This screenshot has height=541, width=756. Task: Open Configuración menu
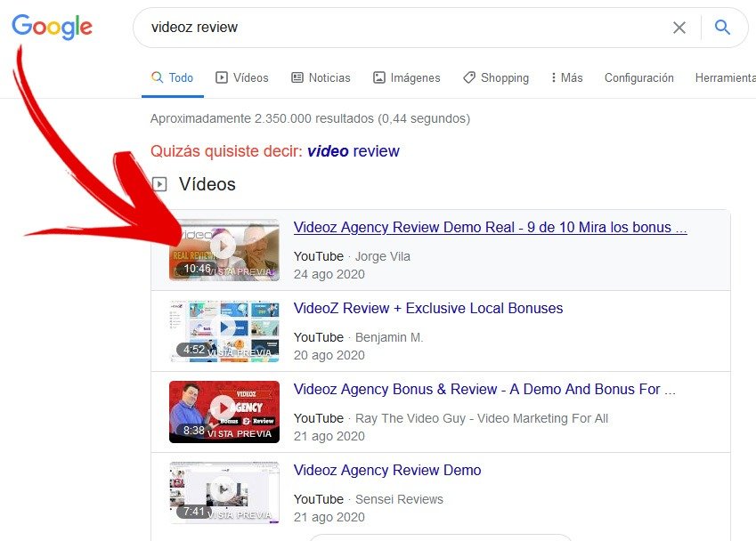click(x=638, y=77)
